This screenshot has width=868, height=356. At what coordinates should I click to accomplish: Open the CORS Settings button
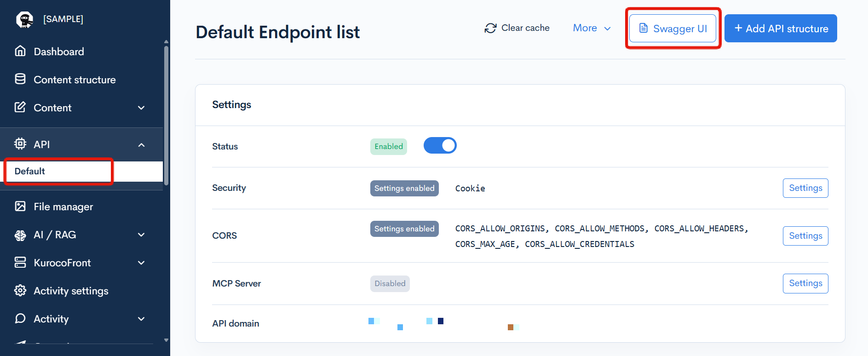coord(805,236)
